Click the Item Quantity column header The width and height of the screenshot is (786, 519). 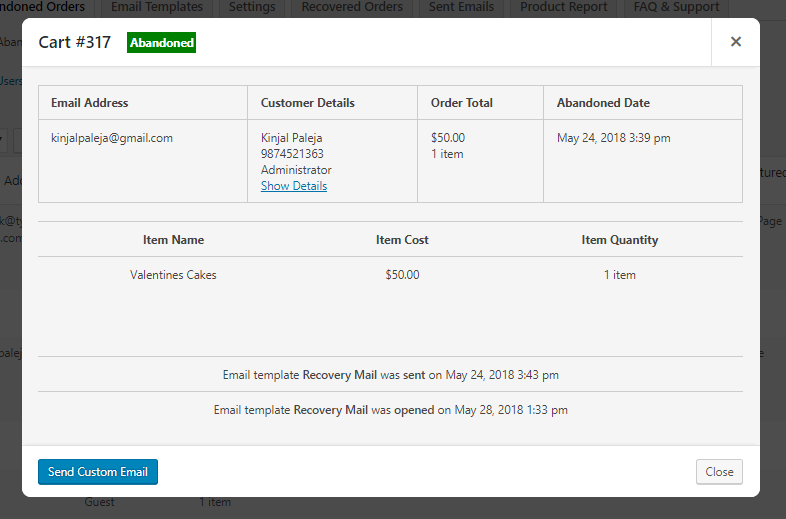(x=620, y=240)
